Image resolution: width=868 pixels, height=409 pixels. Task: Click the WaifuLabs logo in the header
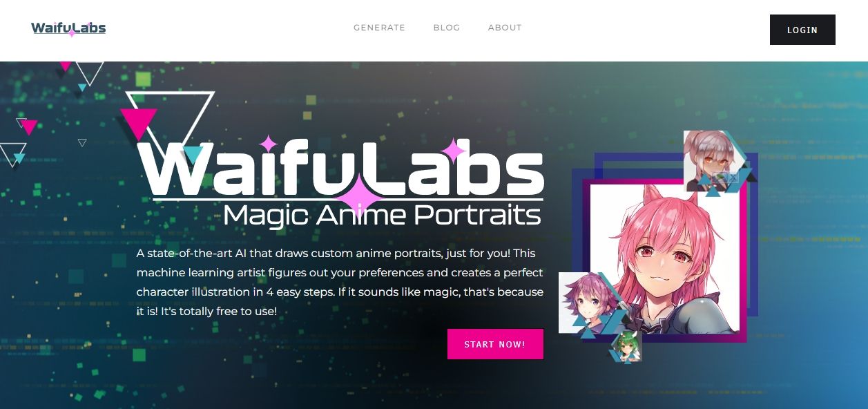(x=68, y=29)
